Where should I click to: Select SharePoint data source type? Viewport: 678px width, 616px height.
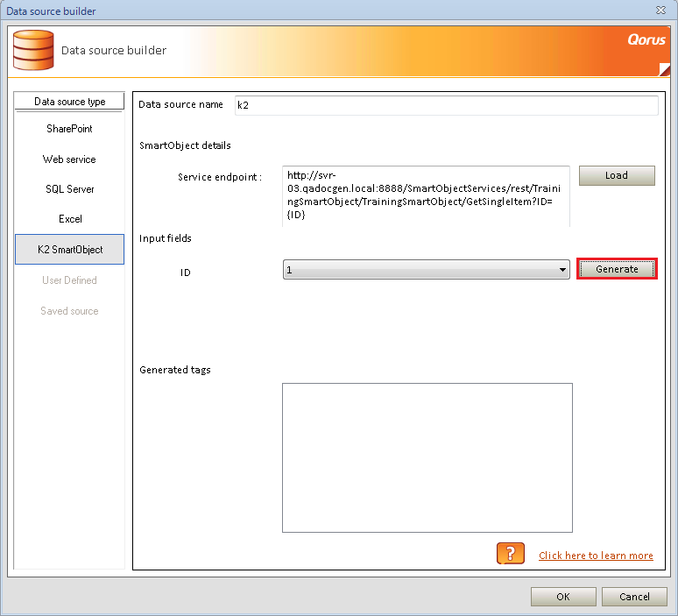pos(69,129)
